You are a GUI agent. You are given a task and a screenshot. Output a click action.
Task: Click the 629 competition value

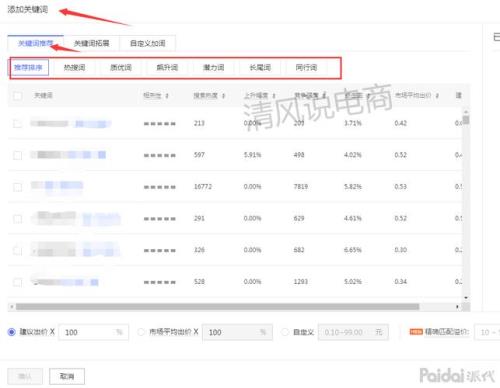(299, 218)
